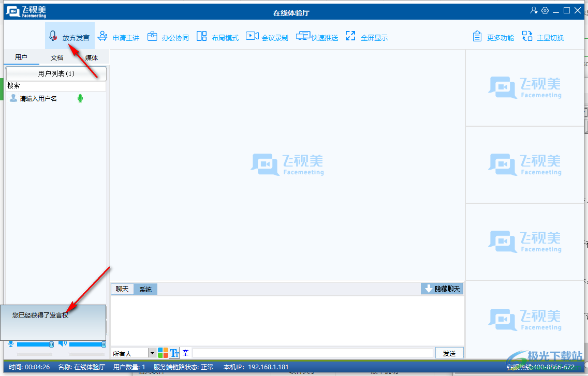Click the 申请主讲 presenter icon
This screenshot has width=588, height=376.
pyautogui.click(x=103, y=36)
